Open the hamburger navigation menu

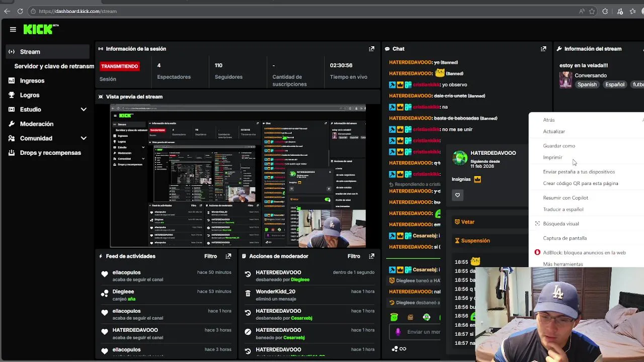pyautogui.click(x=13, y=29)
